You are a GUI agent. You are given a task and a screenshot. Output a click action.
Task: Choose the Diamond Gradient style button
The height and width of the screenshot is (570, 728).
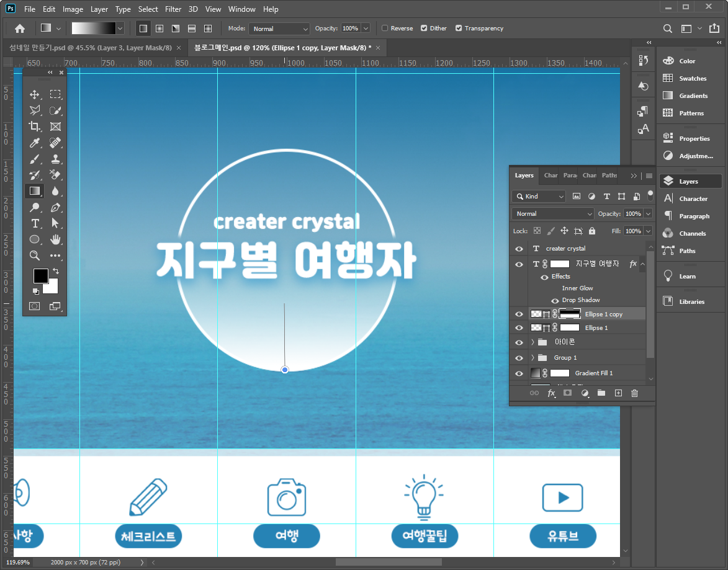[208, 29]
